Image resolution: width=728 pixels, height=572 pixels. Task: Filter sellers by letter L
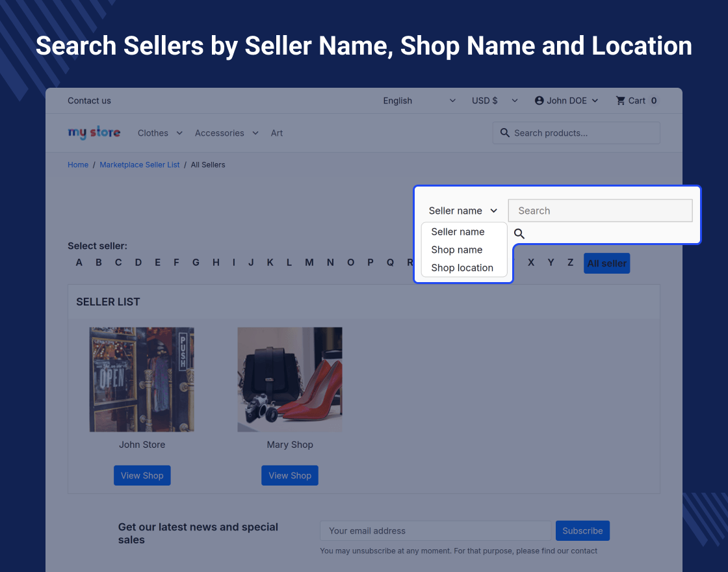click(289, 263)
